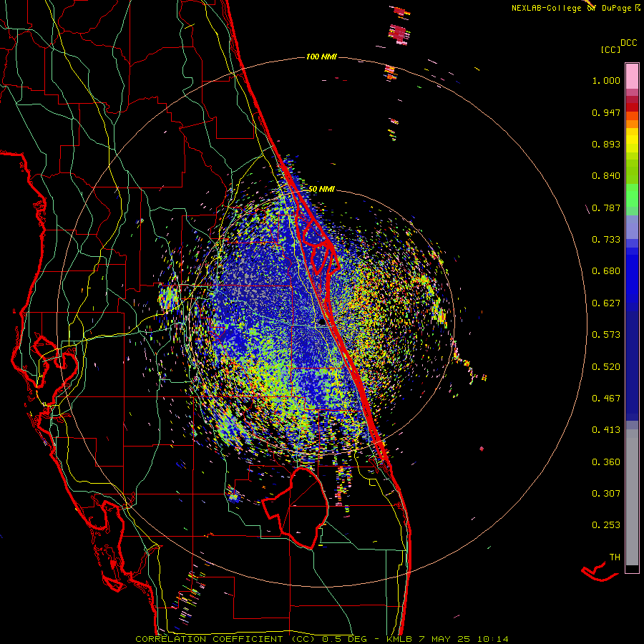Select the 0.413 scale value

[606, 430]
